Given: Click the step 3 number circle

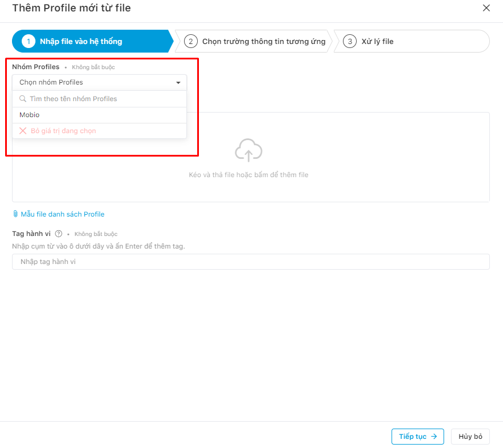Looking at the screenshot, I should click(x=350, y=41).
